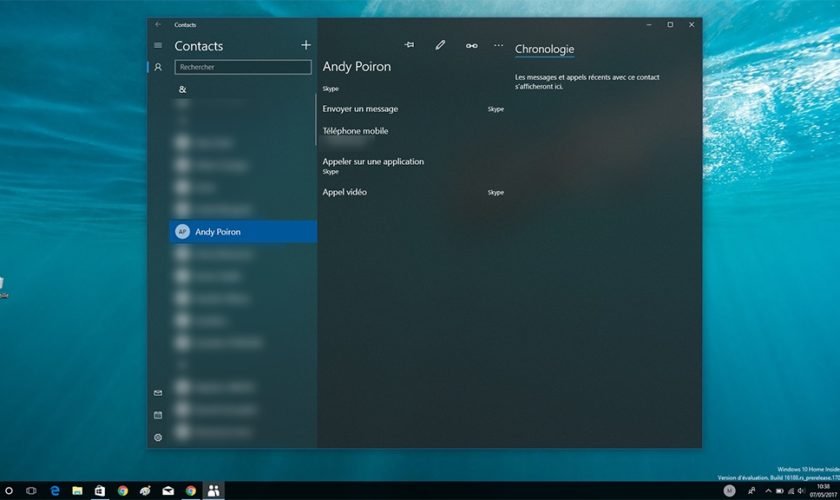Select the contacts person icon in sidebar

click(x=158, y=67)
